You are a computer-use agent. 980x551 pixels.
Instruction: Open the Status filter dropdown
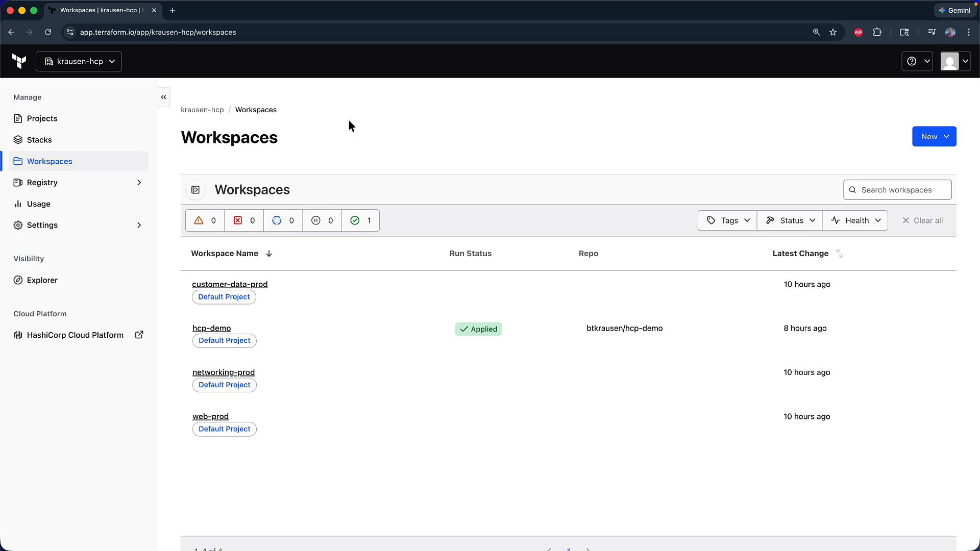790,220
